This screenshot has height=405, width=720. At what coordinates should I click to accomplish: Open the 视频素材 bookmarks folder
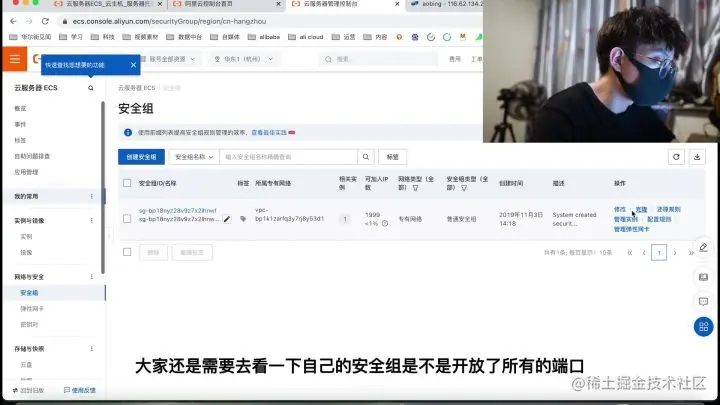[x=141, y=37]
